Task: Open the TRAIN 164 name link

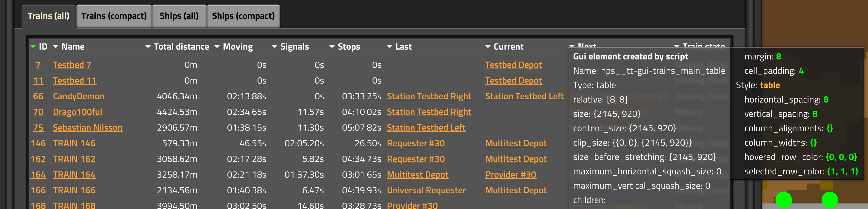Action: tap(74, 175)
